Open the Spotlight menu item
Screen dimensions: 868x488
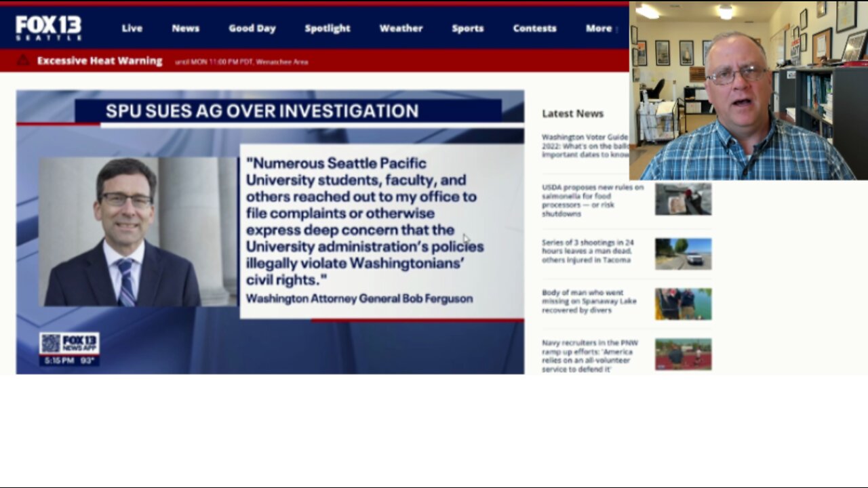[328, 28]
